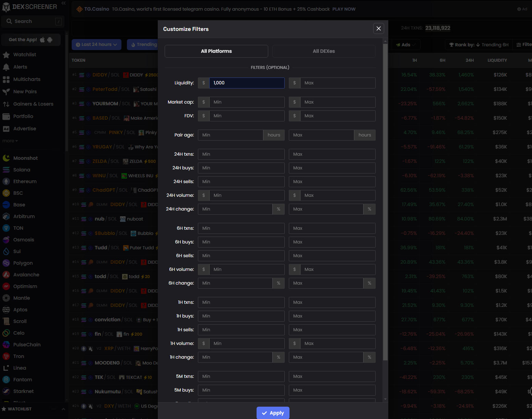Toggle the Ads button

click(x=406, y=45)
